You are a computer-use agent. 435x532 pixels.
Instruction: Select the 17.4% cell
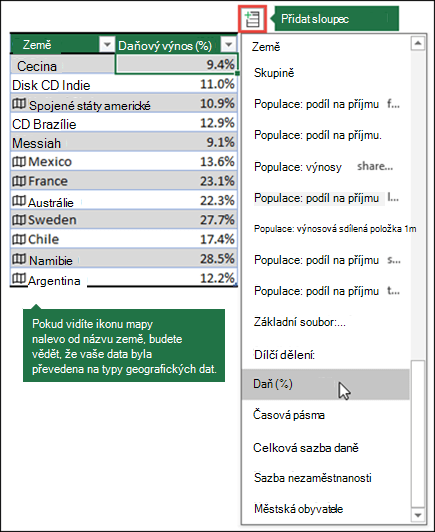click(176, 239)
